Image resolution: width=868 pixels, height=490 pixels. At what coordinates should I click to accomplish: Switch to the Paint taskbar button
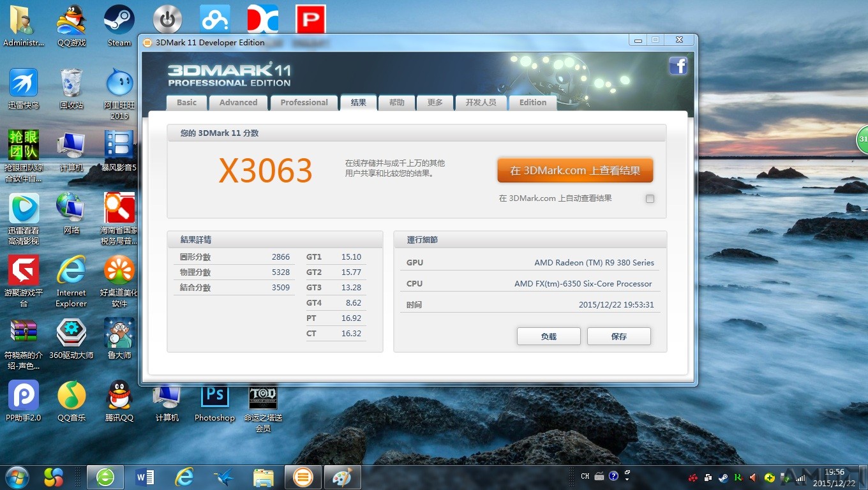coord(343,477)
